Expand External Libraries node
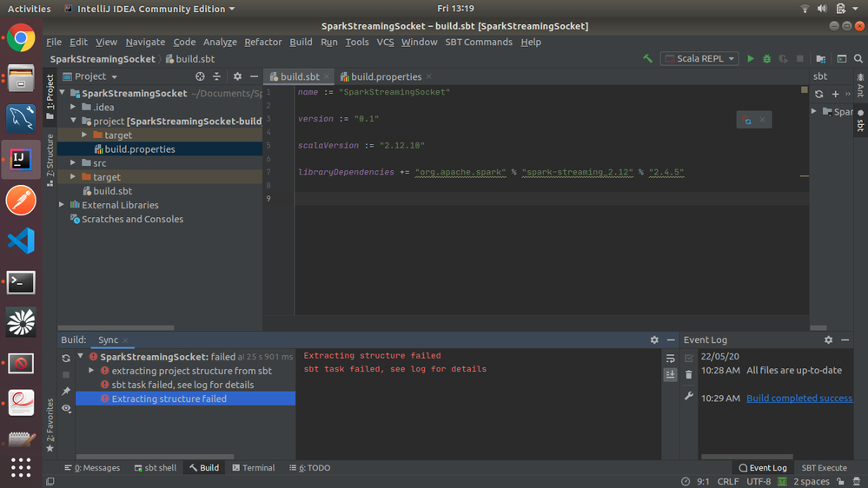The height and width of the screenshot is (488, 868). (x=62, y=205)
